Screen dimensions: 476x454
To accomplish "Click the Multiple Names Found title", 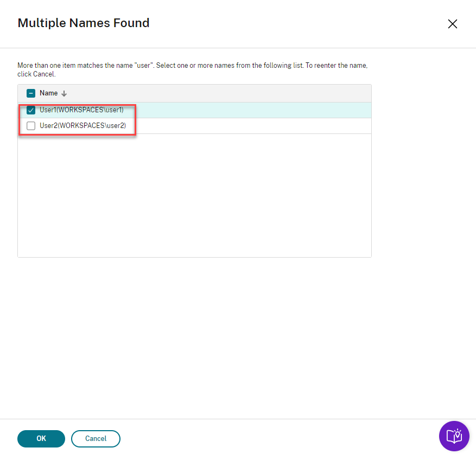I will 84,23.
